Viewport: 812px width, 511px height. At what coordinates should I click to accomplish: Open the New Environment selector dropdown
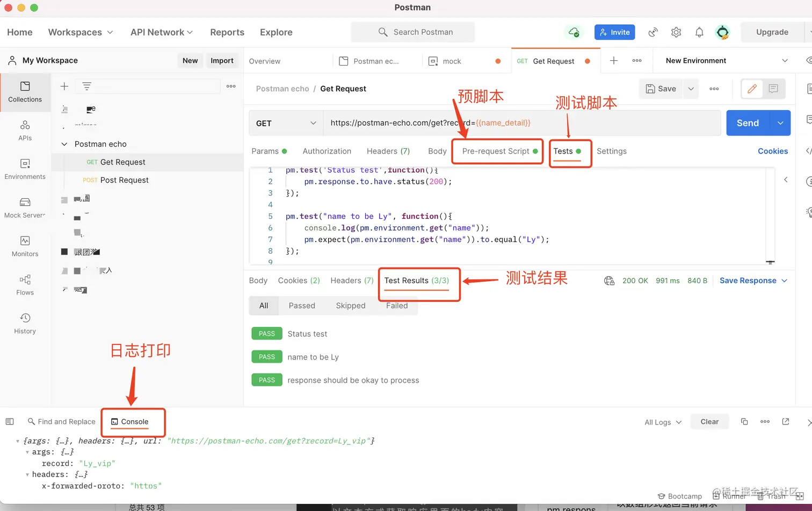click(x=727, y=61)
